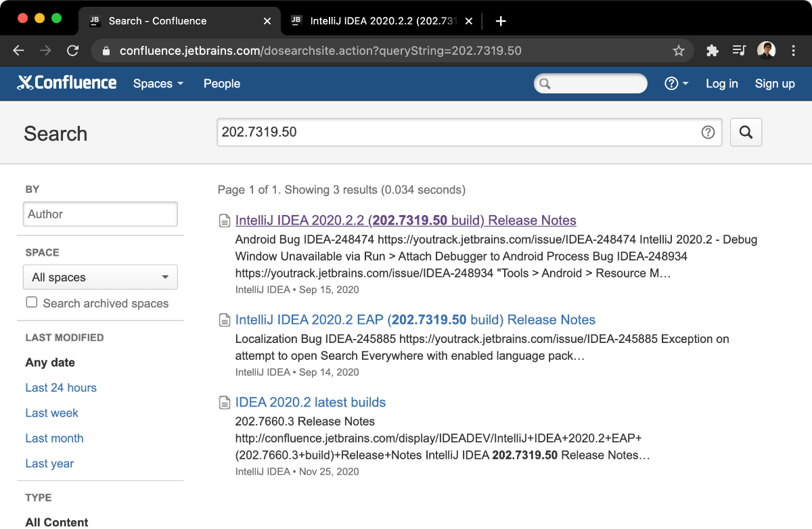The height and width of the screenshot is (529, 812).
Task: Open the browser extensions puzzle icon
Action: coord(712,51)
